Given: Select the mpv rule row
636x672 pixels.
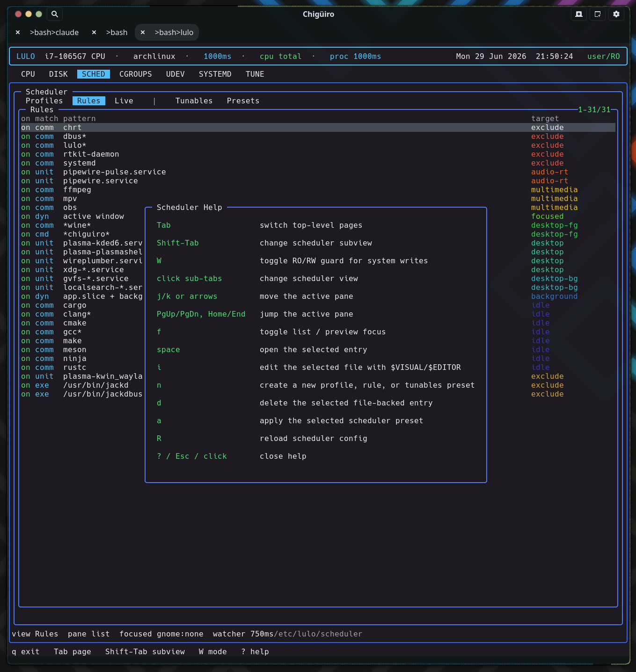Looking at the screenshot, I should [318, 198].
